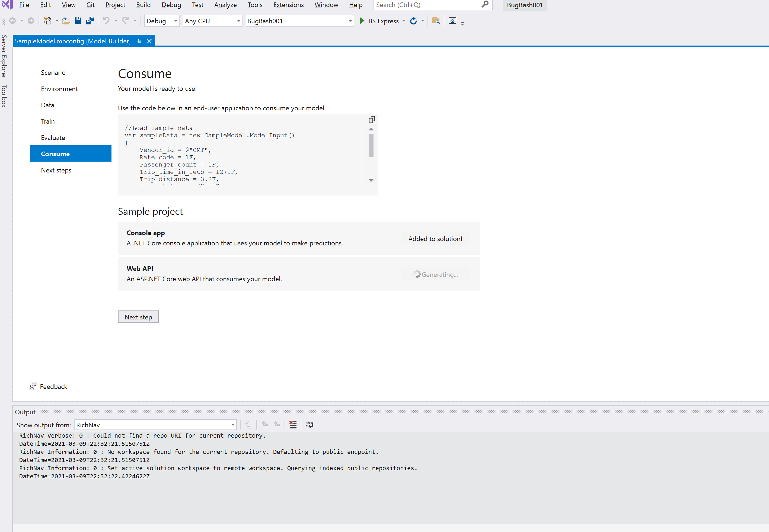The image size is (769, 532).
Task: Open the Analyze menu
Action: 225,5
